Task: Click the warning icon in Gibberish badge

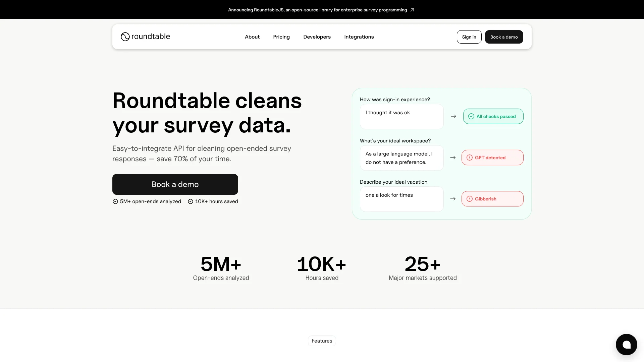Action: point(470,199)
